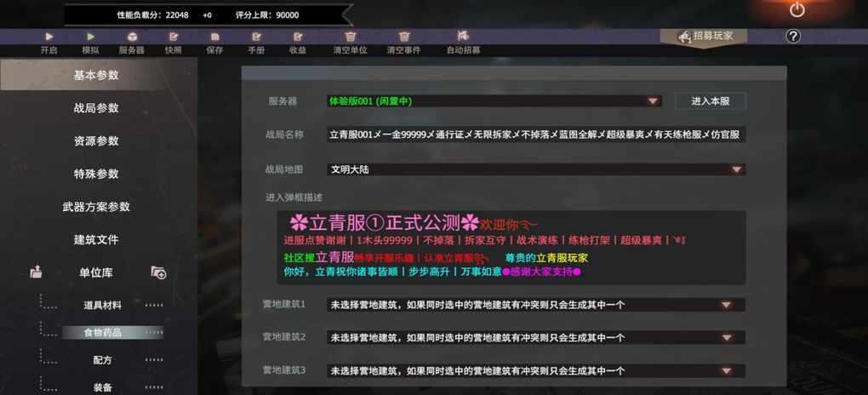Open the 服务器 (server) toolbar icon
This screenshot has height=395, width=868.
132,37
